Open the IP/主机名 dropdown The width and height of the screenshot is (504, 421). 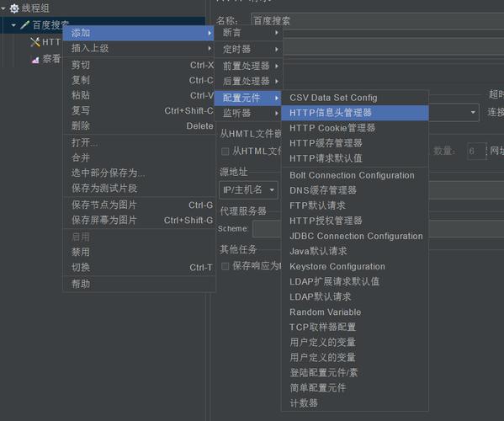pos(248,190)
